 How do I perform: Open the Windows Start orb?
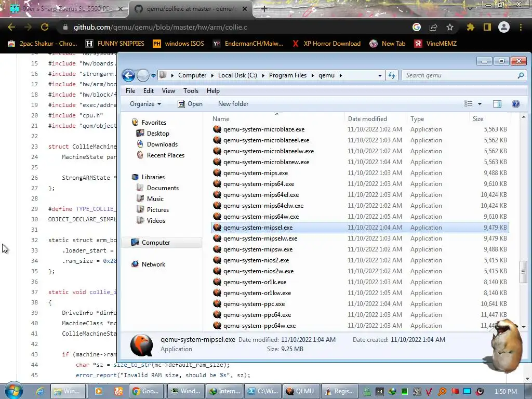click(14, 391)
